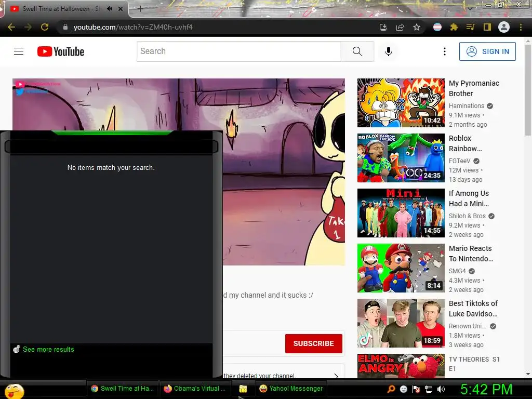532x399 pixels.
Task: Click the FGTeeV channel name
Action: point(459,161)
